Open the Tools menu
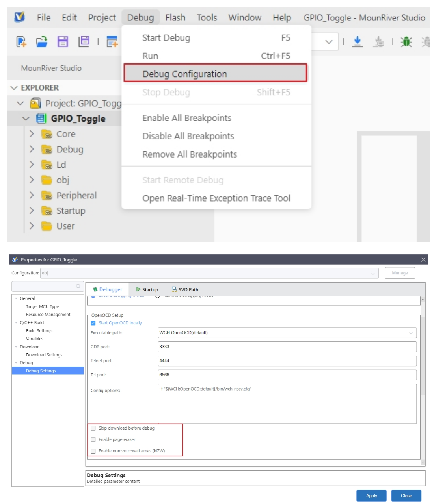Viewport: 432px width, 504px height. click(x=207, y=18)
